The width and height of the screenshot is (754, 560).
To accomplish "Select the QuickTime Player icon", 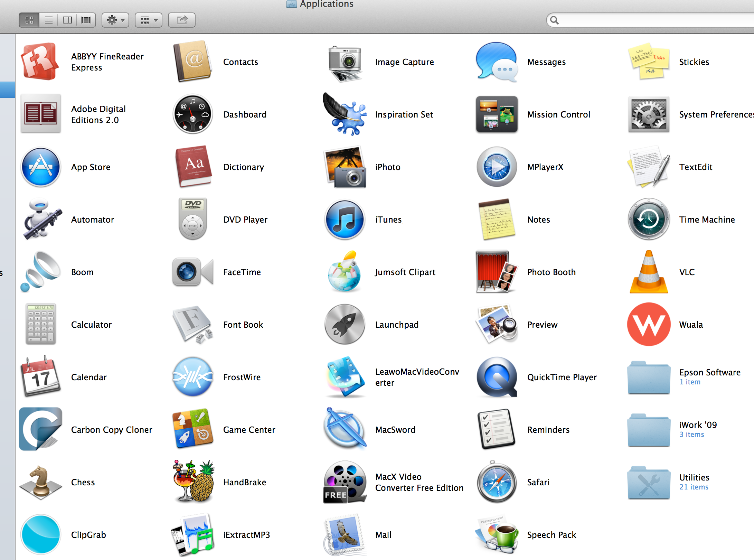I will pyautogui.click(x=497, y=377).
